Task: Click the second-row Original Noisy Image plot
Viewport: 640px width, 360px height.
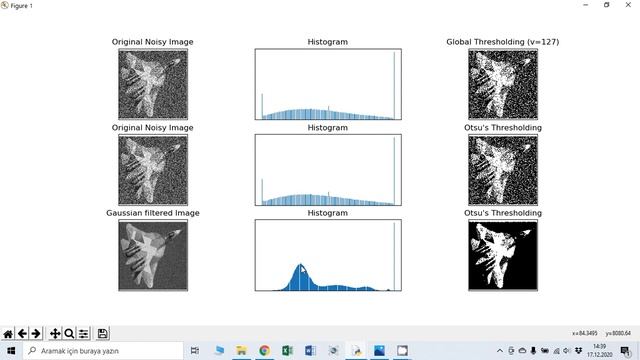Action: (153, 170)
